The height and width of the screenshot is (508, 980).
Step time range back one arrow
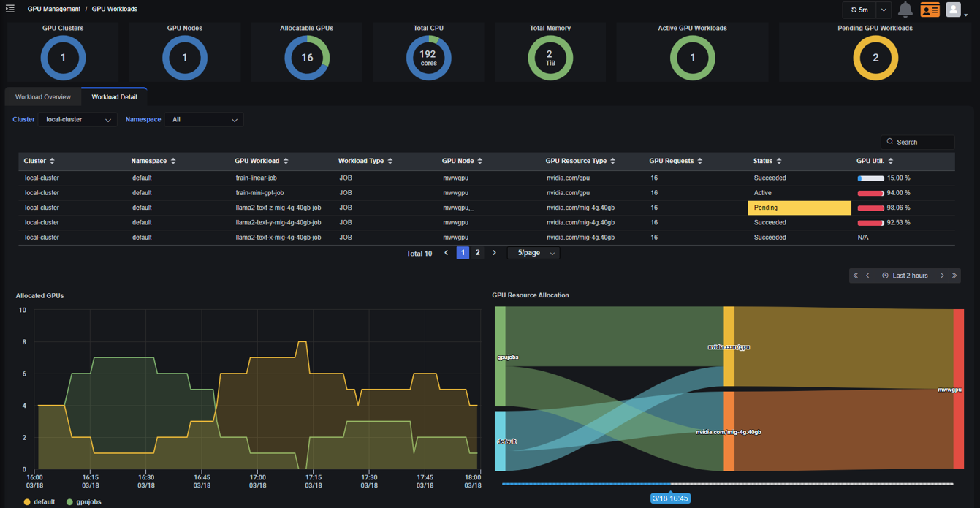[x=868, y=276]
